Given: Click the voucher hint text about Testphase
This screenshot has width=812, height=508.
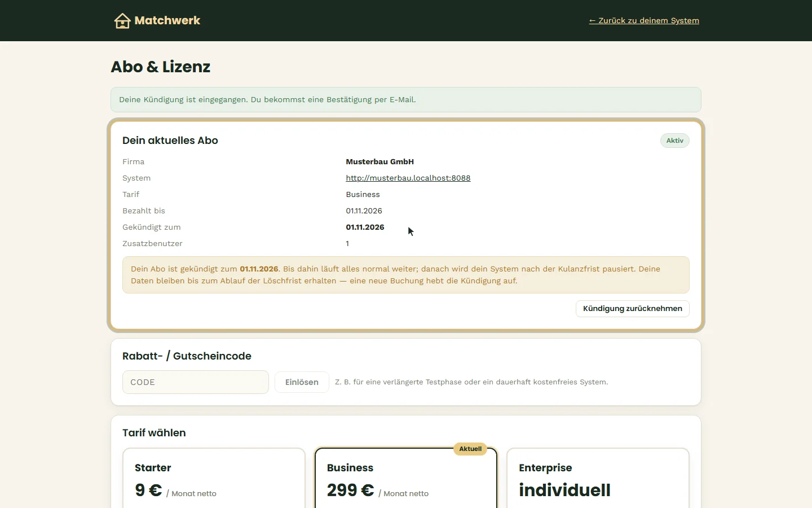Looking at the screenshot, I should click(471, 382).
